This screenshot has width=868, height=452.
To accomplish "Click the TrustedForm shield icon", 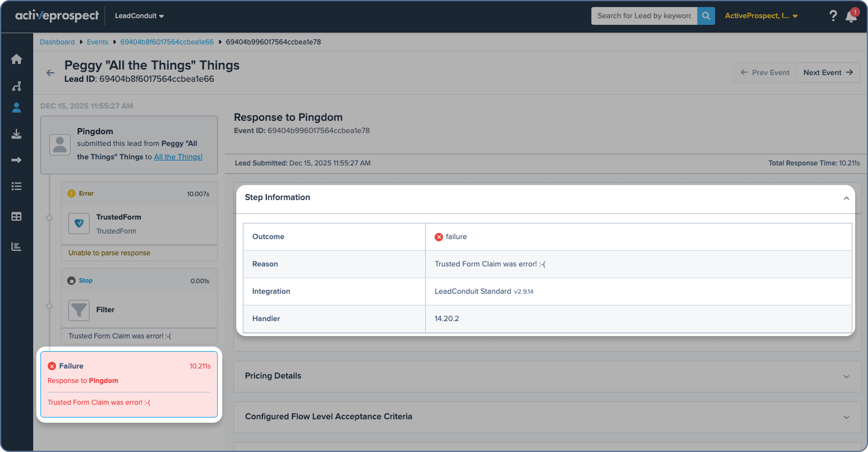I will point(79,223).
